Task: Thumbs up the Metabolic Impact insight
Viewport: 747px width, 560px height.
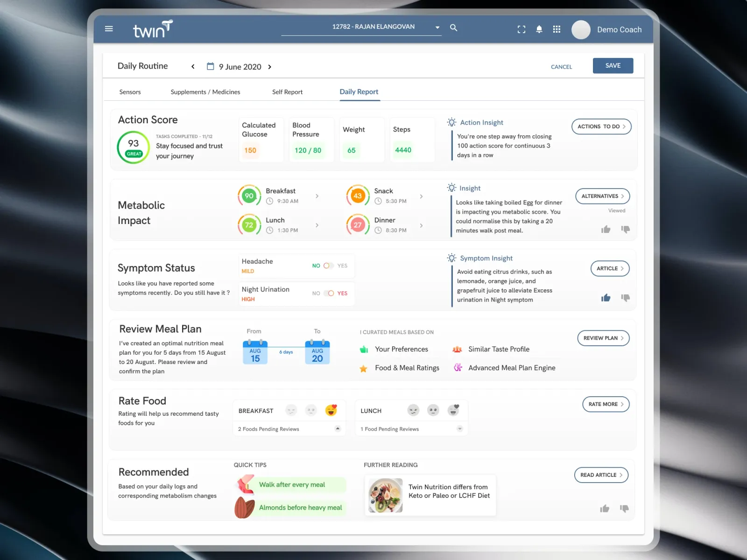Action: pos(606,229)
